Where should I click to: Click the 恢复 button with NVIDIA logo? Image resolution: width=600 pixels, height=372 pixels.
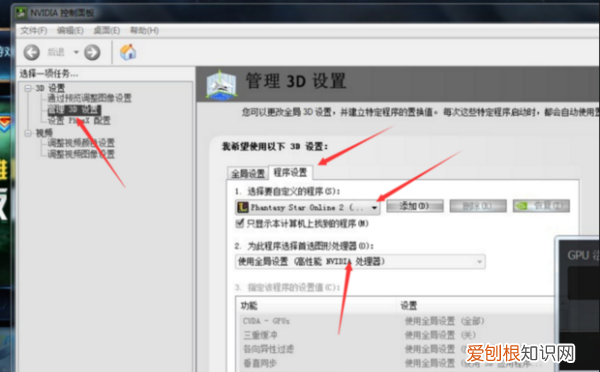point(541,206)
